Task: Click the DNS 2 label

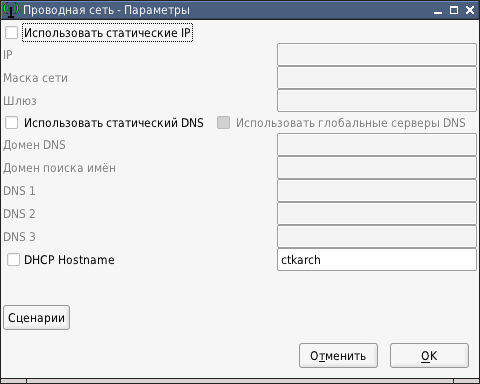Action: (x=19, y=214)
